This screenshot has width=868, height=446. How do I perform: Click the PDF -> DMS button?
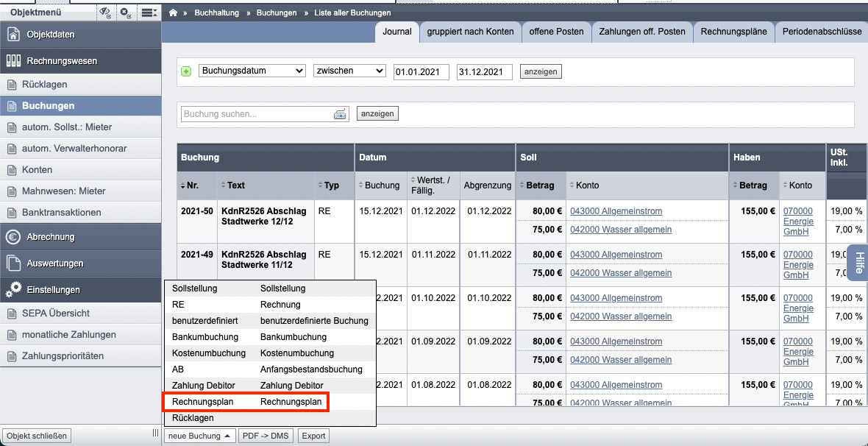tap(267, 436)
